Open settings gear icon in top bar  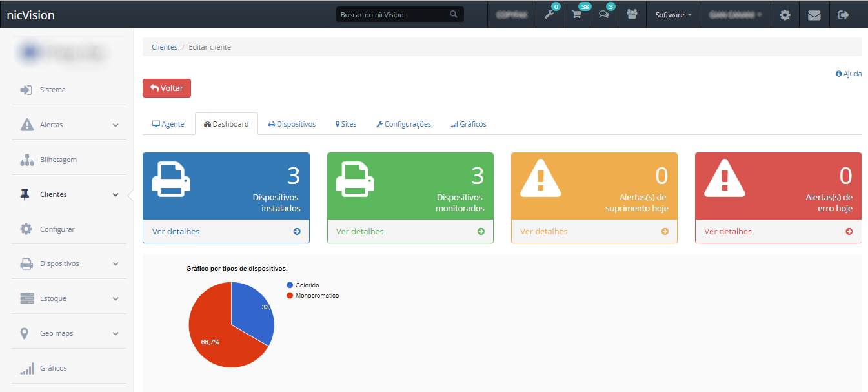(785, 15)
